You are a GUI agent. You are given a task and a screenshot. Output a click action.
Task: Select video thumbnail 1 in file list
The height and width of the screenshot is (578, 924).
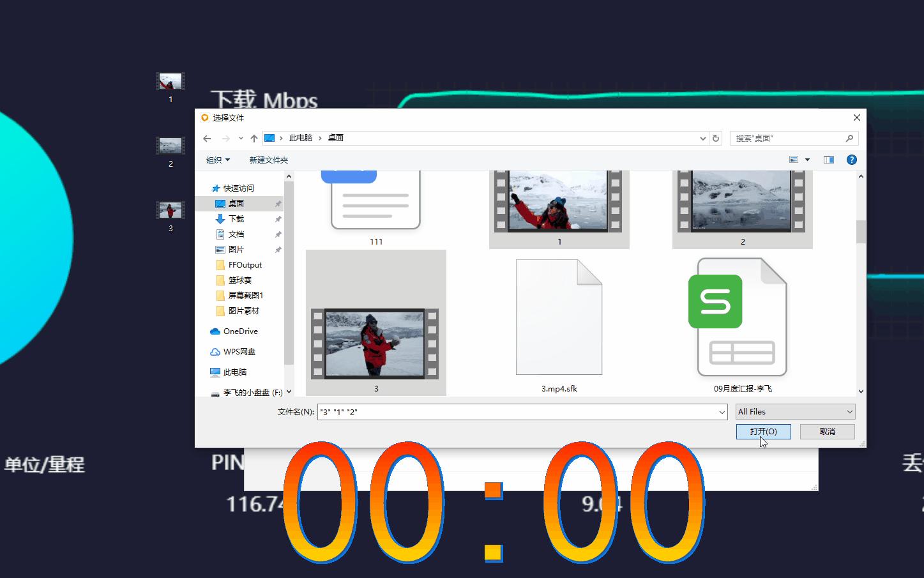559,209
